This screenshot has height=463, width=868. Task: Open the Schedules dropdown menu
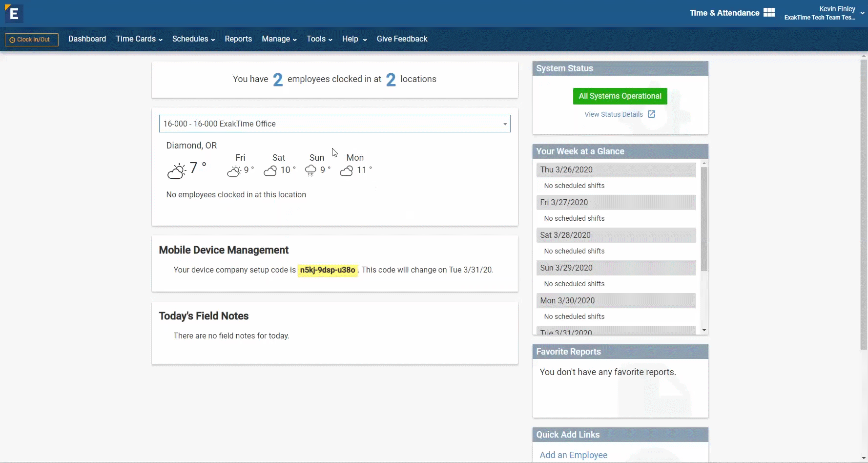[x=193, y=39]
